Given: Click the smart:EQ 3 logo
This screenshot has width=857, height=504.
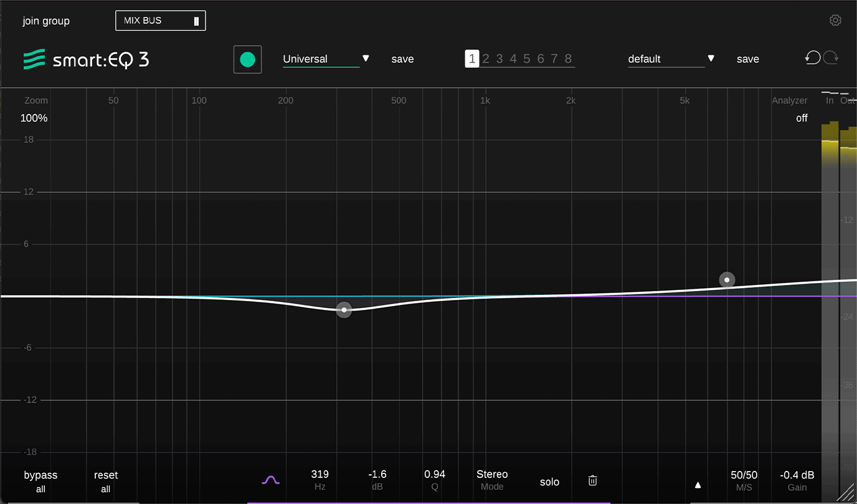Looking at the screenshot, I should (86, 59).
